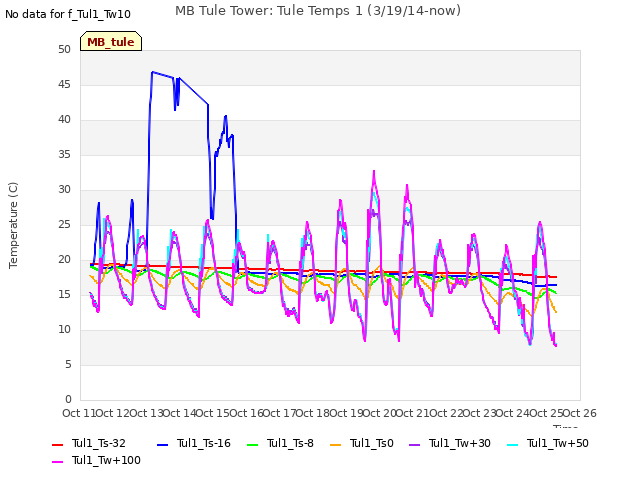Click the blue Ts-16 peak near 47
640x480 pixels.
pyautogui.click(x=152, y=72)
